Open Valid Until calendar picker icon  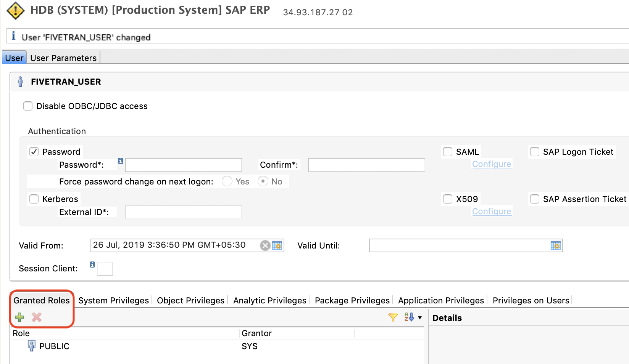tap(556, 245)
